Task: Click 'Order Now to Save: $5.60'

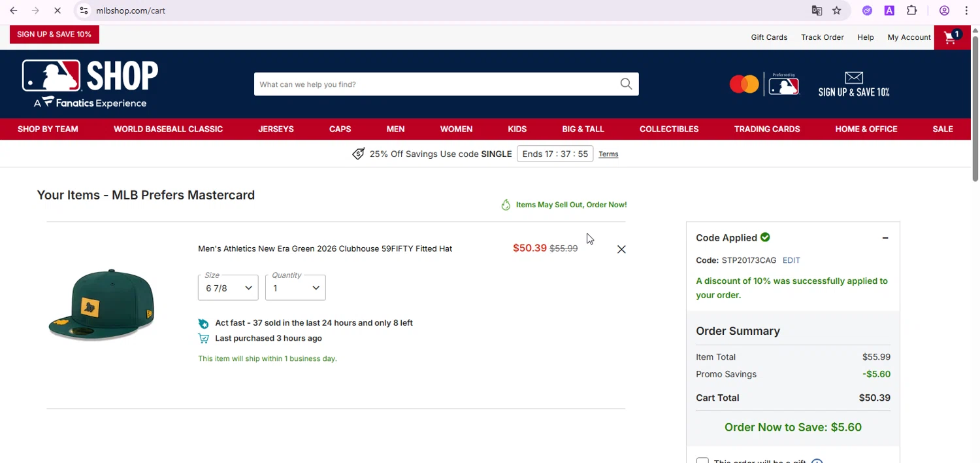Action: click(792, 427)
